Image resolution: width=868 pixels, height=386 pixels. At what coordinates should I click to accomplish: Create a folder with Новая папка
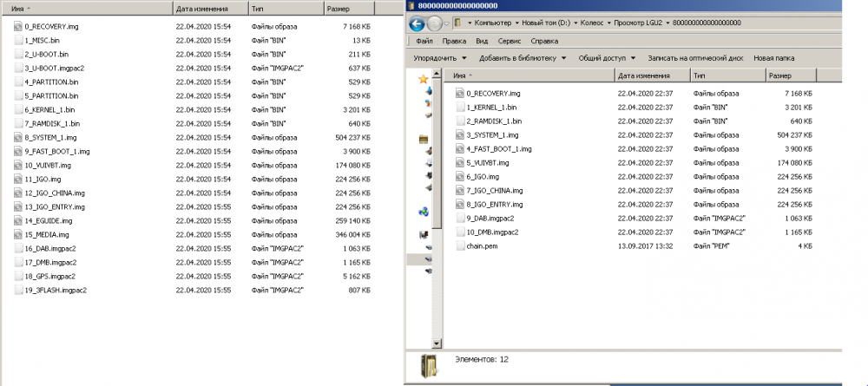[x=774, y=58]
